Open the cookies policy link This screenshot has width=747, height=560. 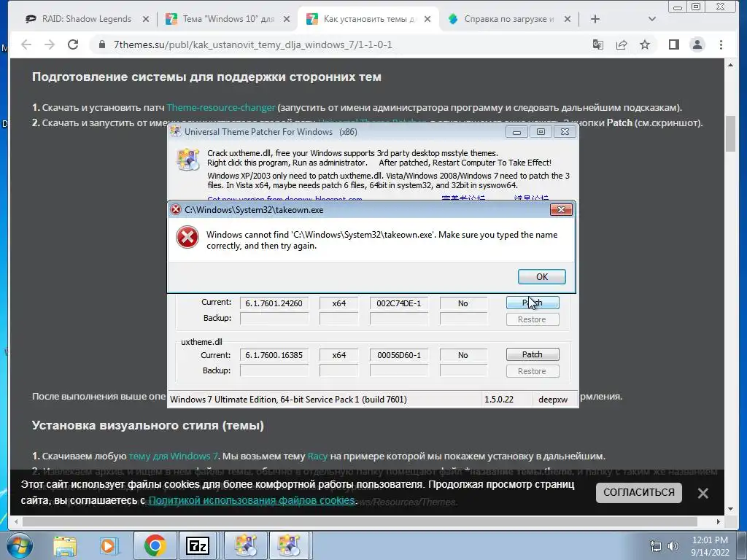tap(252, 500)
